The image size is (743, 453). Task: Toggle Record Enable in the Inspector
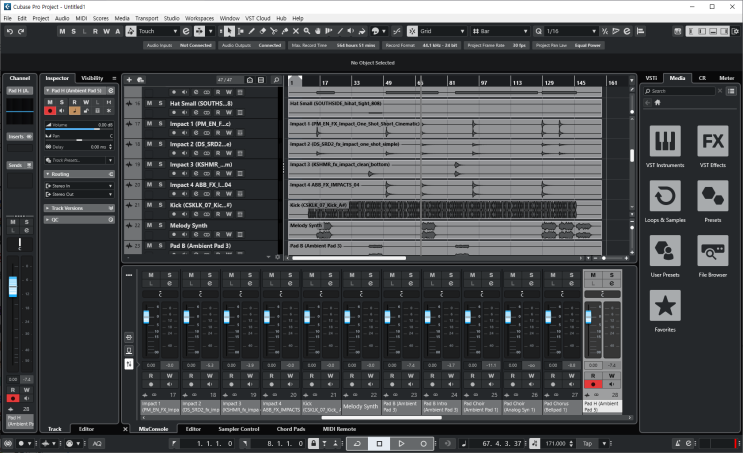pyautogui.click(x=50, y=110)
